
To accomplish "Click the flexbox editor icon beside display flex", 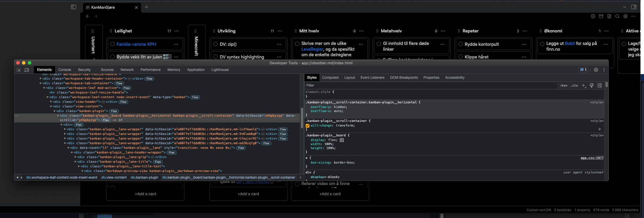I will 342,140.
